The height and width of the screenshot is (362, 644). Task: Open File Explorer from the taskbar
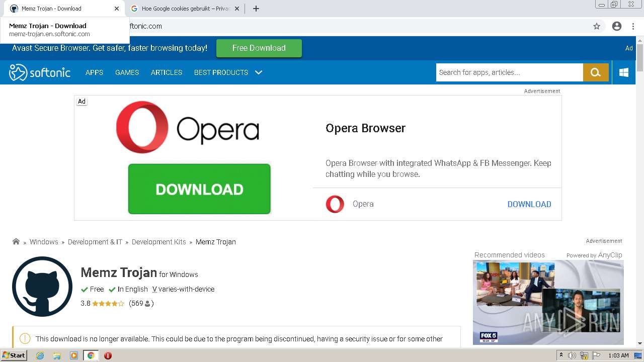[57, 355]
